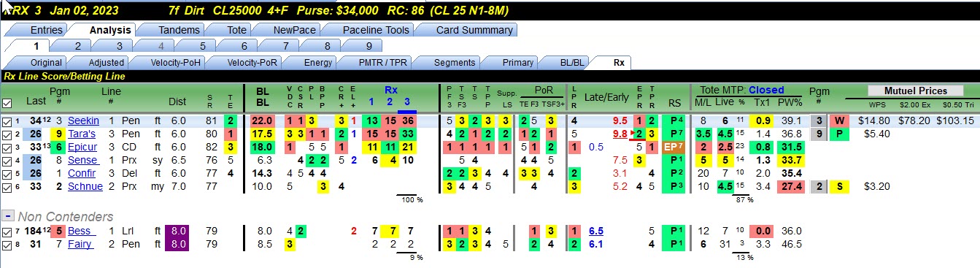Open the Bess horse link

point(80,231)
